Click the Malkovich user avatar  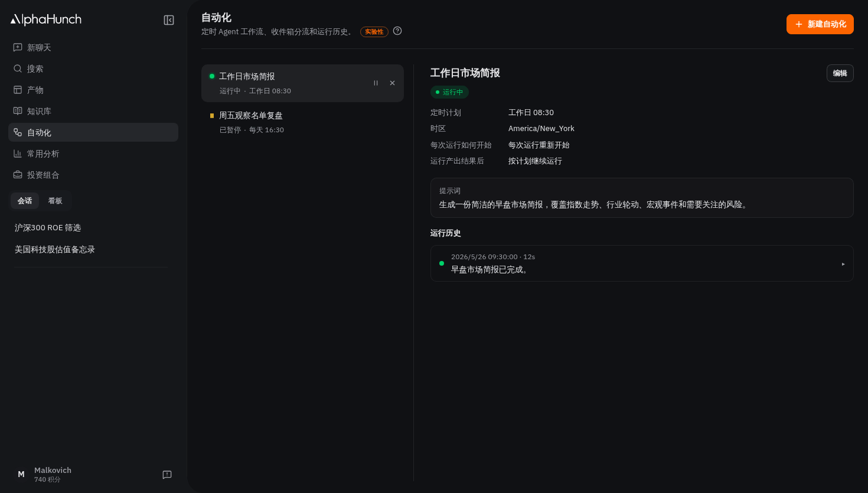tap(21, 474)
